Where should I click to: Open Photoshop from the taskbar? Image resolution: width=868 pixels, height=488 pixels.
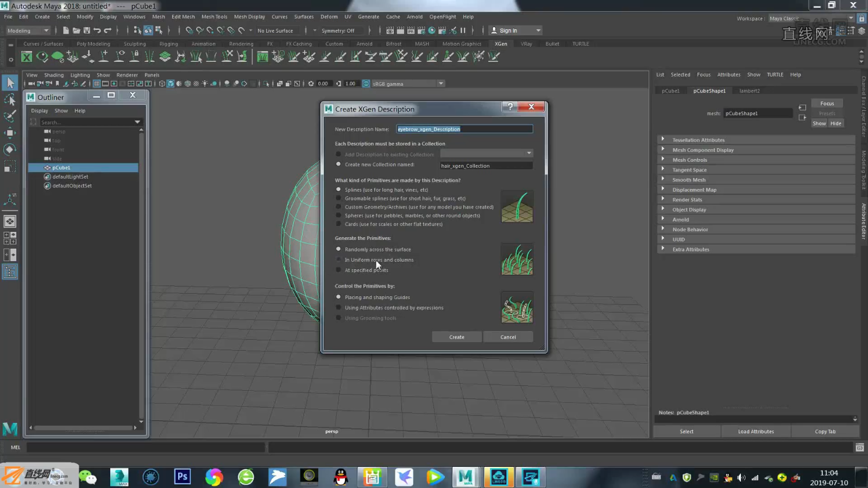pyautogui.click(x=183, y=477)
